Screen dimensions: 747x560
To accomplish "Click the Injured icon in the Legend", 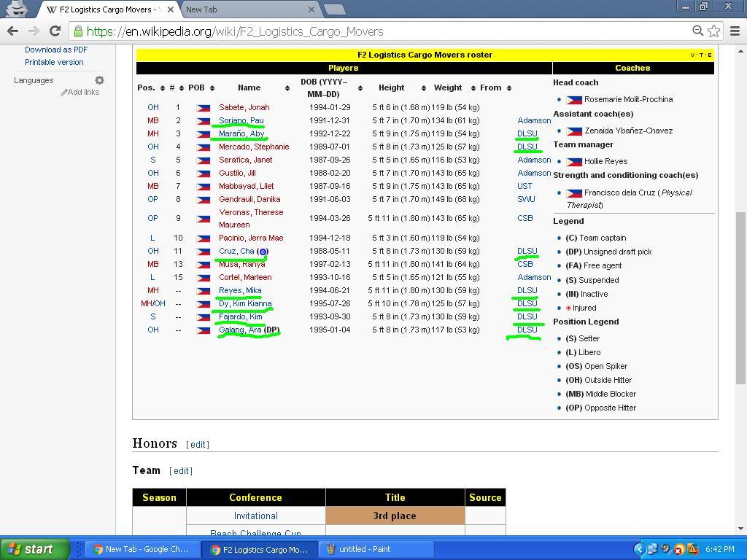I will coord(568,308).
